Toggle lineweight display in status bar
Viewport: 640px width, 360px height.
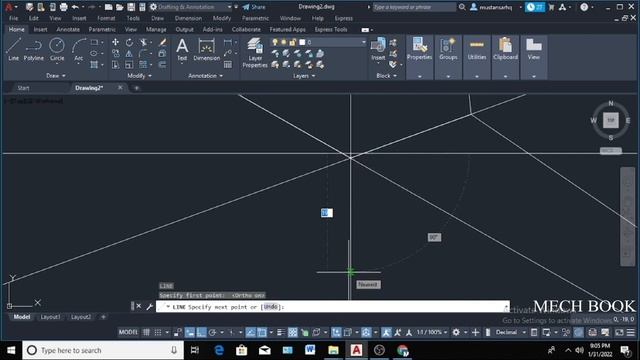click(281, 332)
